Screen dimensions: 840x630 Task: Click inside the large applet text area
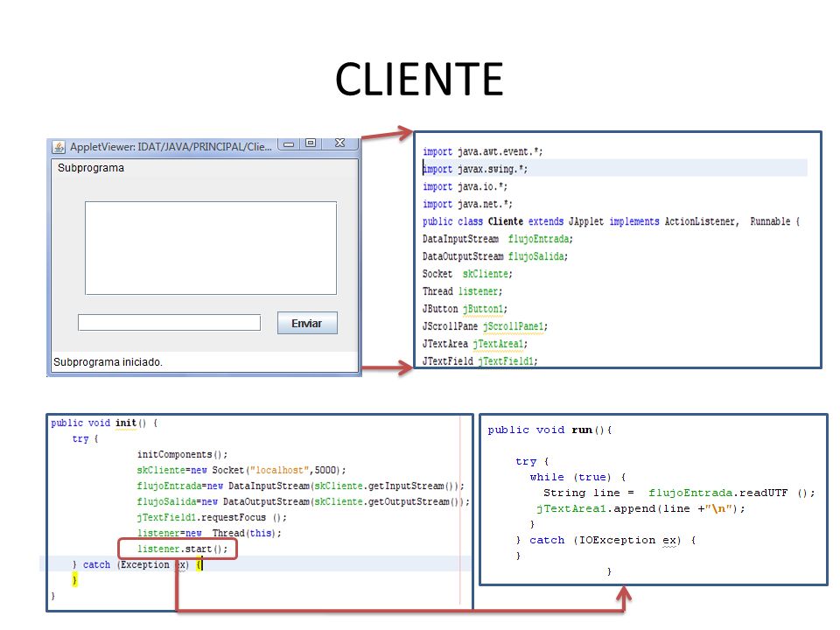pos(211,248)
